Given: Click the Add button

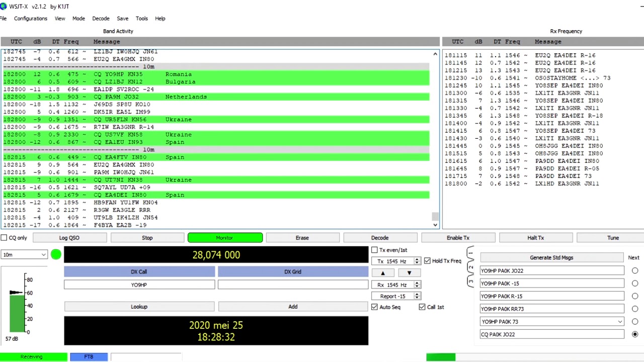Looking at the screenshot, I should click(x=293, y=307).
